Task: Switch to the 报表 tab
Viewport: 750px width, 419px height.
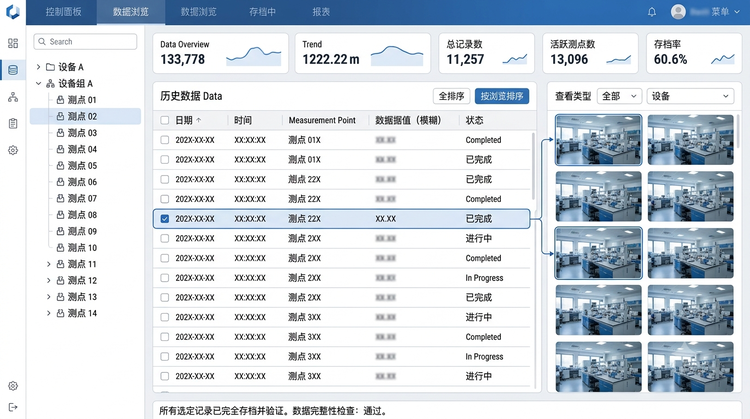Action: [321, 12]
